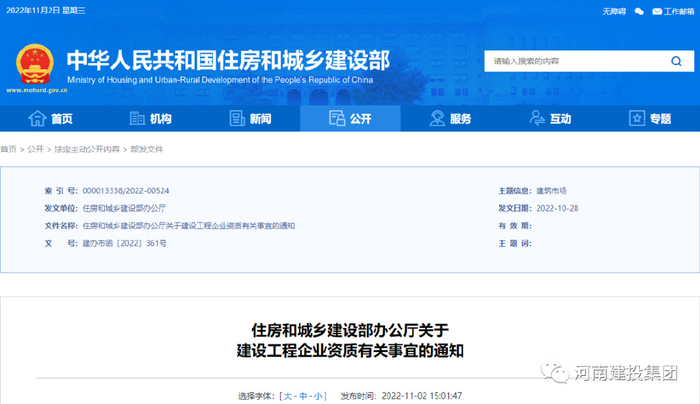
Task: Click the star icon beside 专题
Action: [637, 118]
